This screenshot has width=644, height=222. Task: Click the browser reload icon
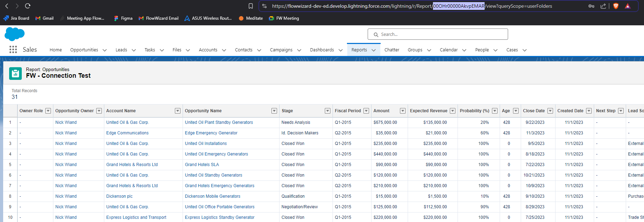(x=28, y=6)
